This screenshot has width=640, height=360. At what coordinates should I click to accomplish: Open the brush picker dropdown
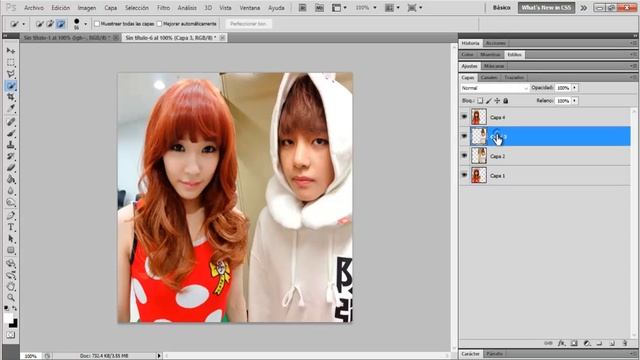point(85,24)
